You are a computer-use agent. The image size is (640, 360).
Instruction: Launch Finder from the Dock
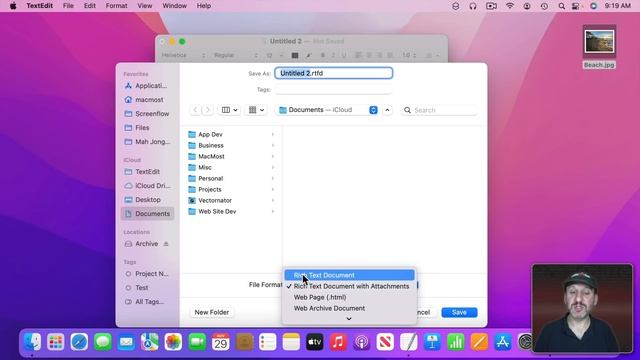[x=32, y=342]
